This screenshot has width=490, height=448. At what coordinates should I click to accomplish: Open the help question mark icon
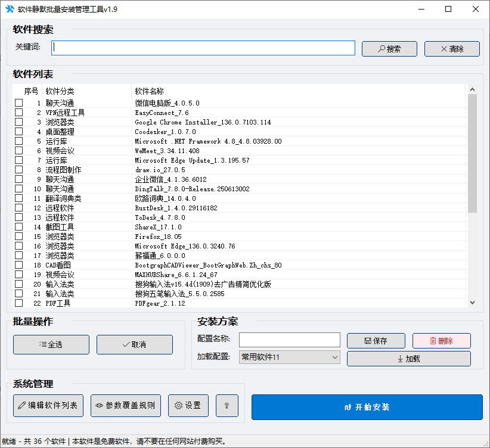click(227, 406)
